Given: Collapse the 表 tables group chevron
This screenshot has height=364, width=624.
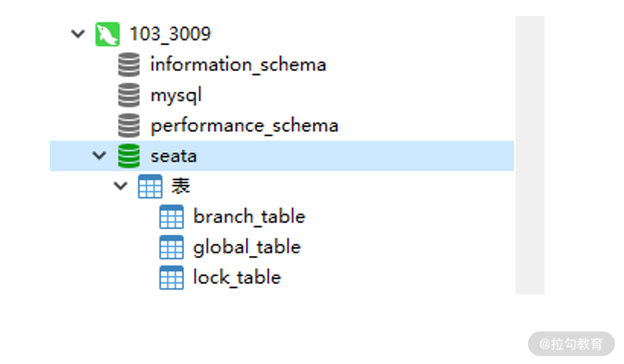Looking at the screenshot, I should (x=120, y=186).
